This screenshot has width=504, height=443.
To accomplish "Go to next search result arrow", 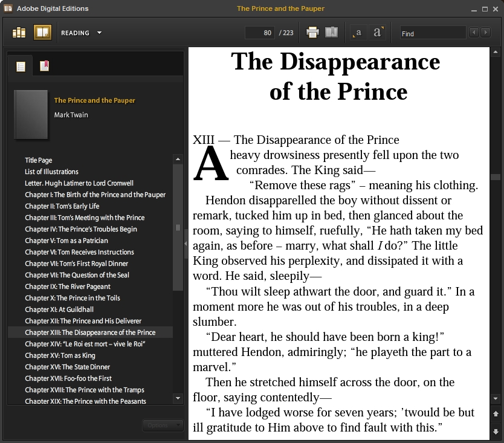I will click(x=486, y=33).
